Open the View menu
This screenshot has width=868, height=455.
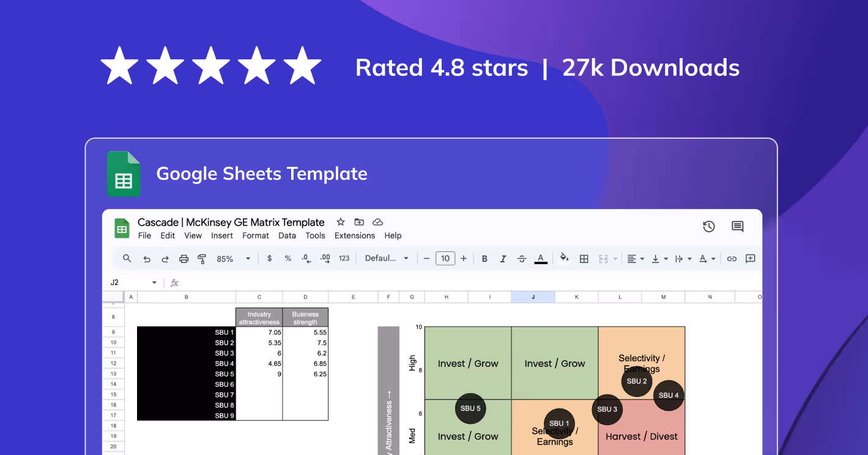click(x=193, y=235)
